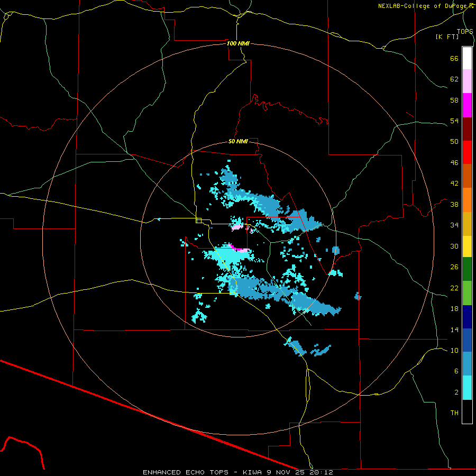Click the "TOPS" legend title

[x=465, y=32]
